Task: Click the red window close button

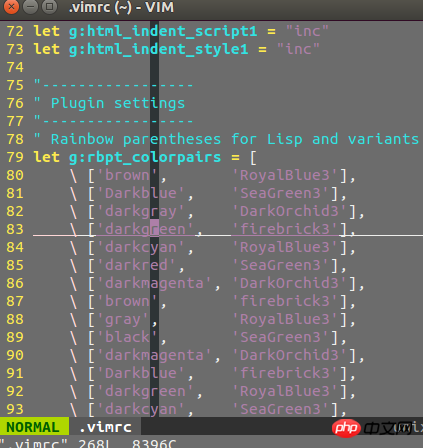Action: [x=11, y=7]
